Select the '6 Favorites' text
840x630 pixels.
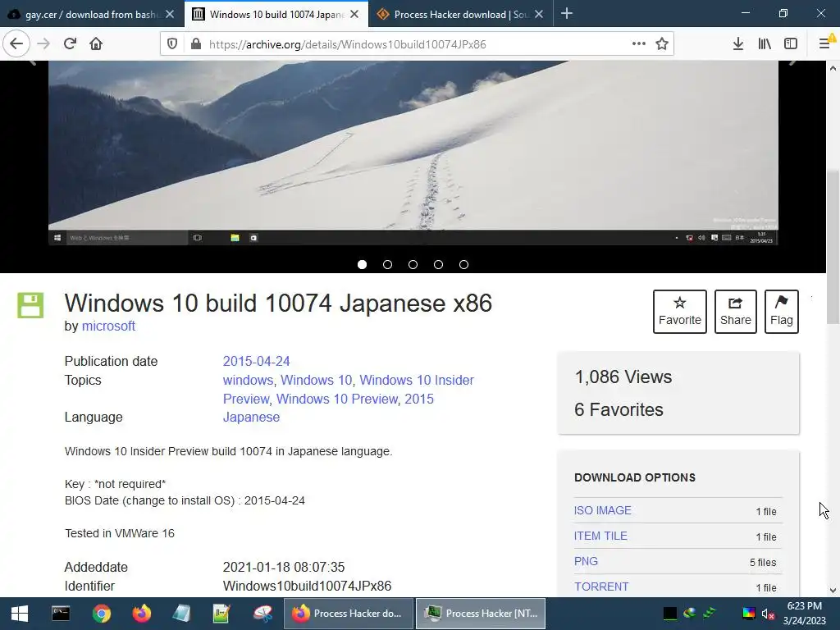pyautogui.click(x=619, y=409)
